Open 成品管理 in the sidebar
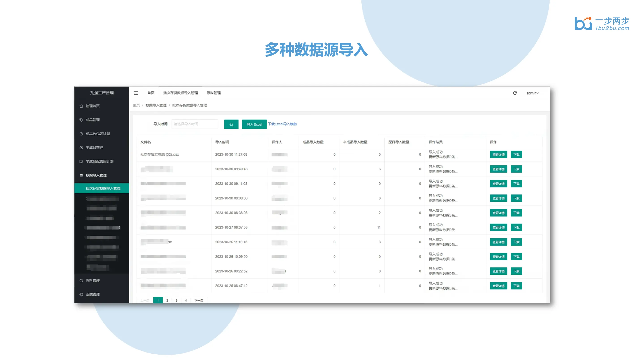Viewport: 644px width, 362px height. pos(92,120)
